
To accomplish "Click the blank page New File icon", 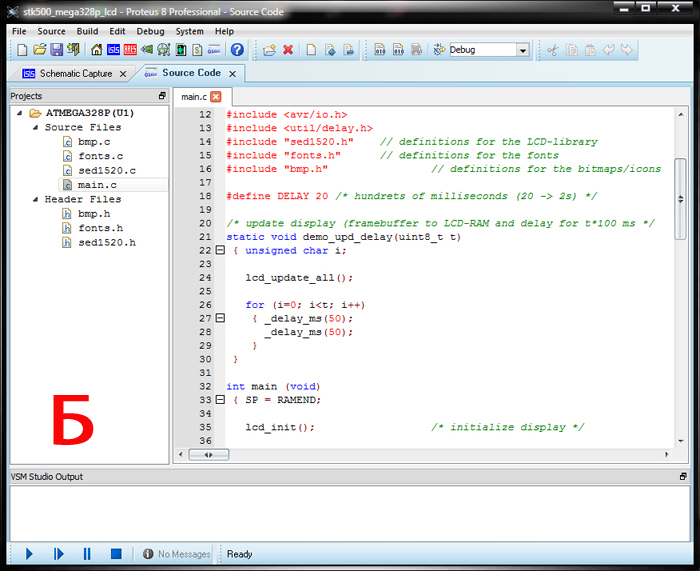I will pos(311,50).
